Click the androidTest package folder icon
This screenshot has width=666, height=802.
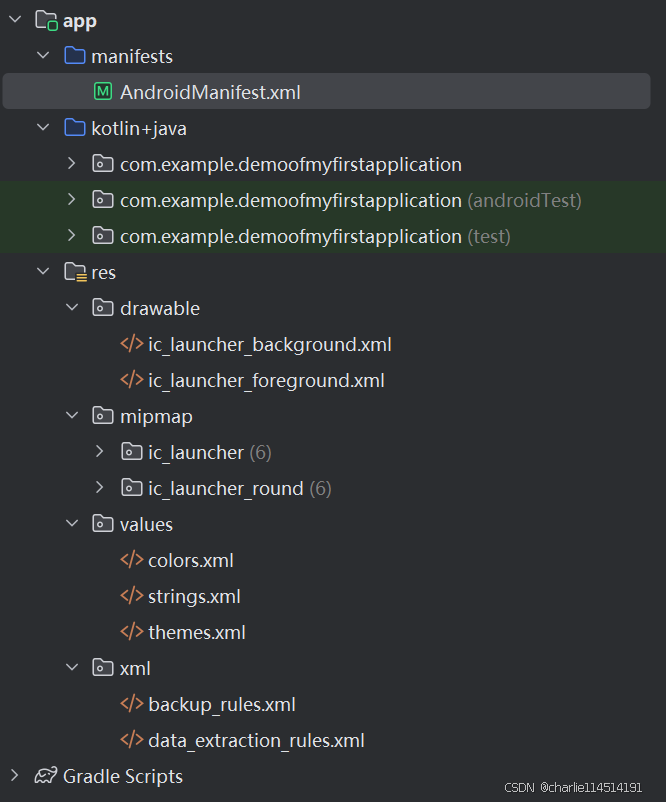[103, 200]
